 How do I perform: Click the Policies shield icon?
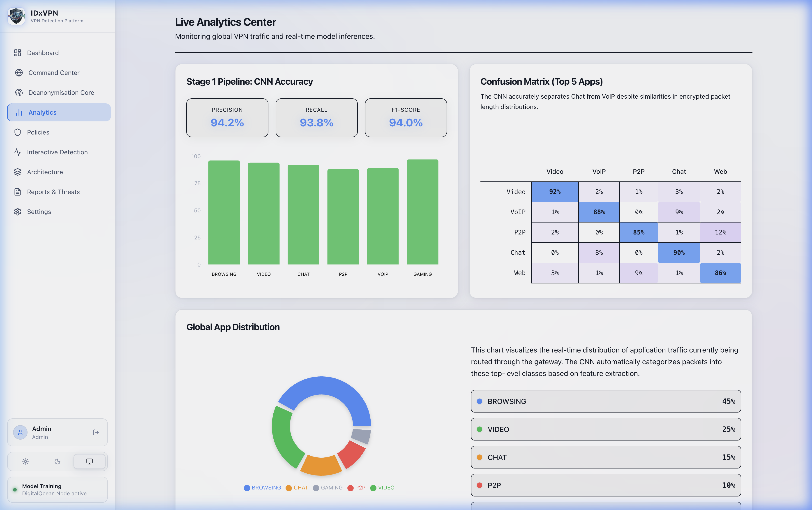18,132
